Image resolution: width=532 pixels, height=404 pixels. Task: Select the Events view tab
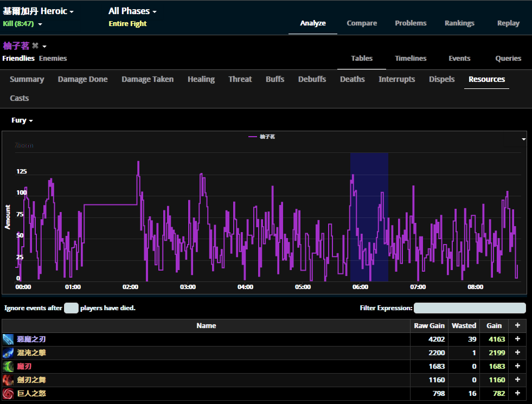pyautogui.click(x=459, y=59)
